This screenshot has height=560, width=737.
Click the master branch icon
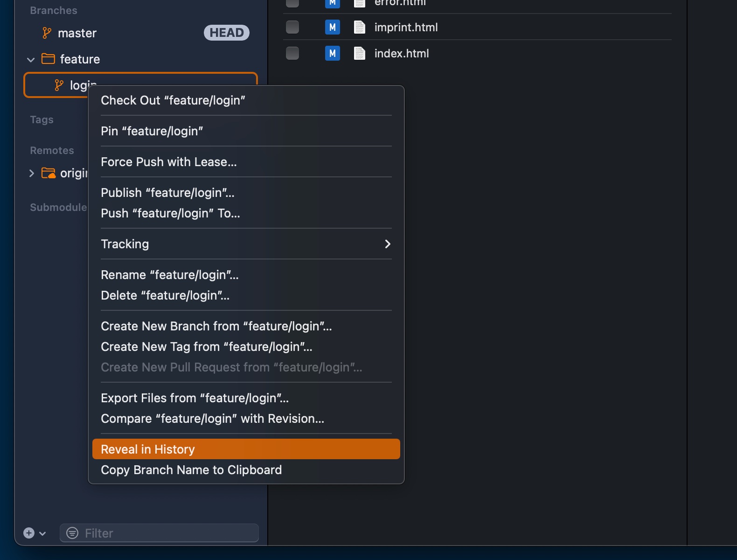[x=47, y=33]
